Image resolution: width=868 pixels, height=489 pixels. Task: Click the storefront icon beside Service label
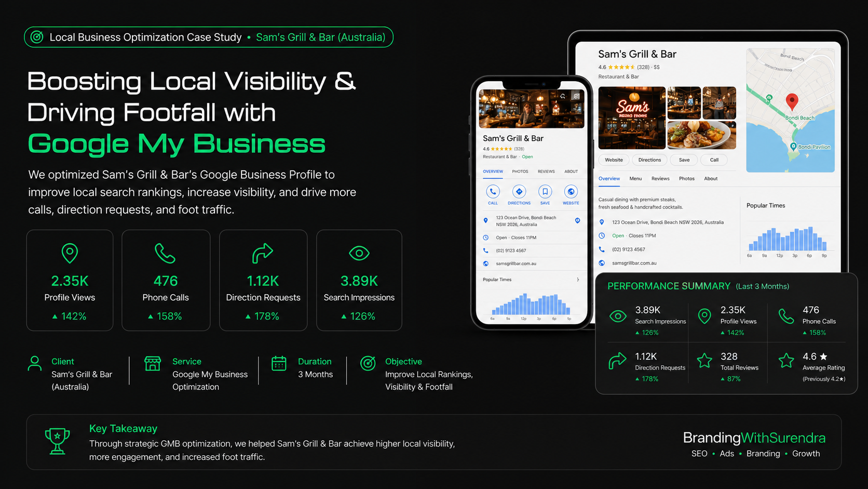(153, 363)
